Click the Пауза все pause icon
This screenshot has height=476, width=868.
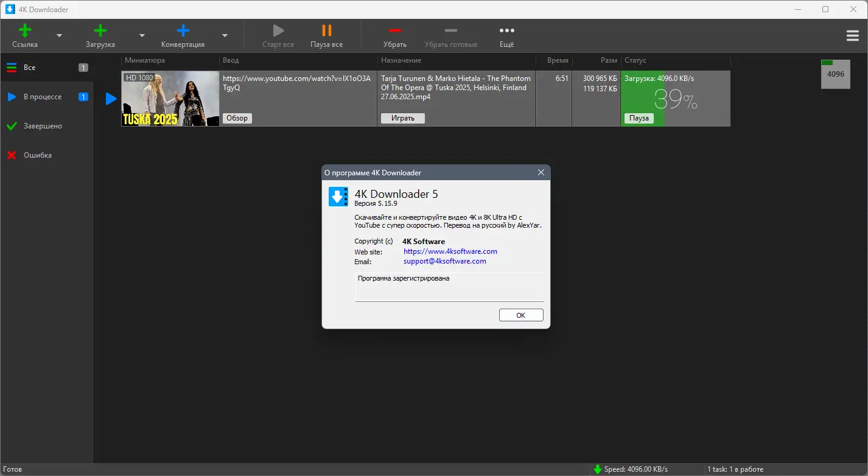(327, 30)
